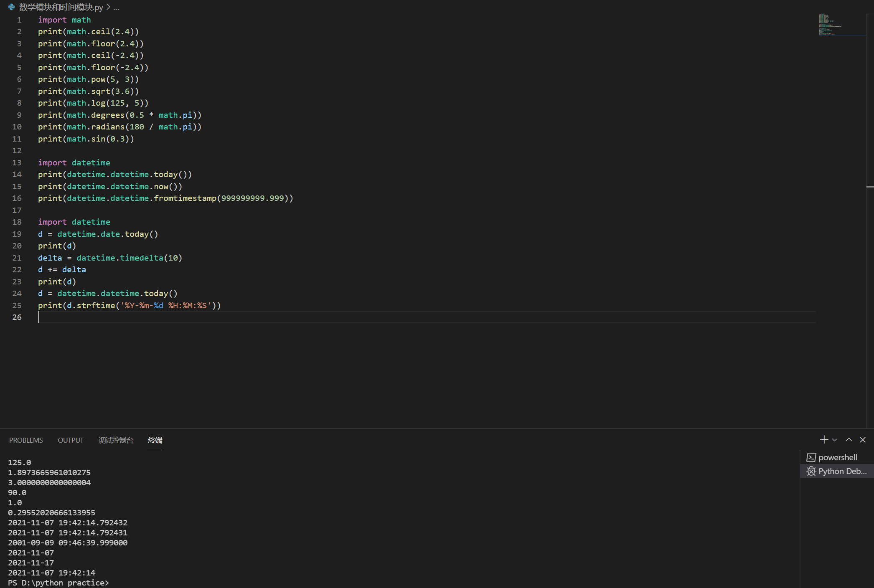Screen dimensions: 874x588
Task: Open the 调试控制台 debug console tab
Action: tap(116, 440)
